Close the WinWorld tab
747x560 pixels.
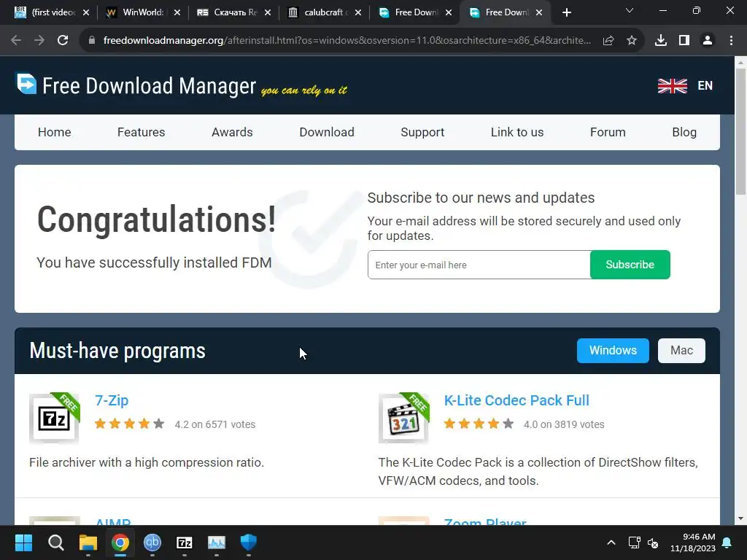[177, 12]
